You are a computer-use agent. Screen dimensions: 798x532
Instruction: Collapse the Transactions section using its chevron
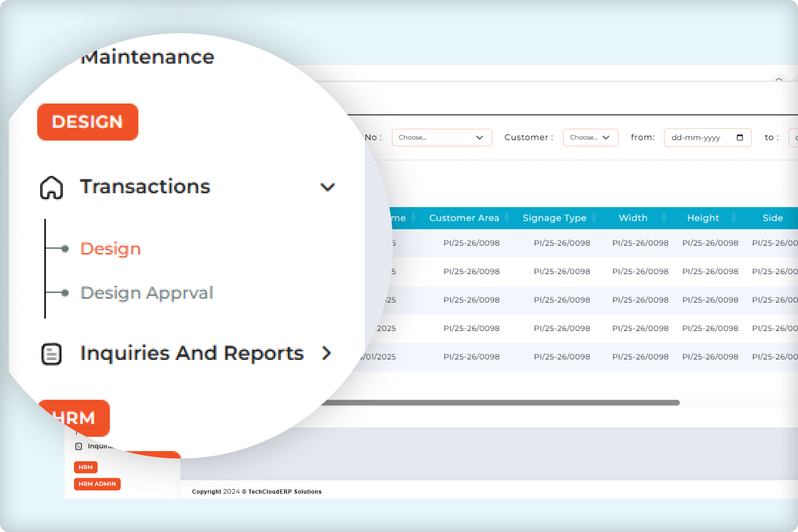327,187
